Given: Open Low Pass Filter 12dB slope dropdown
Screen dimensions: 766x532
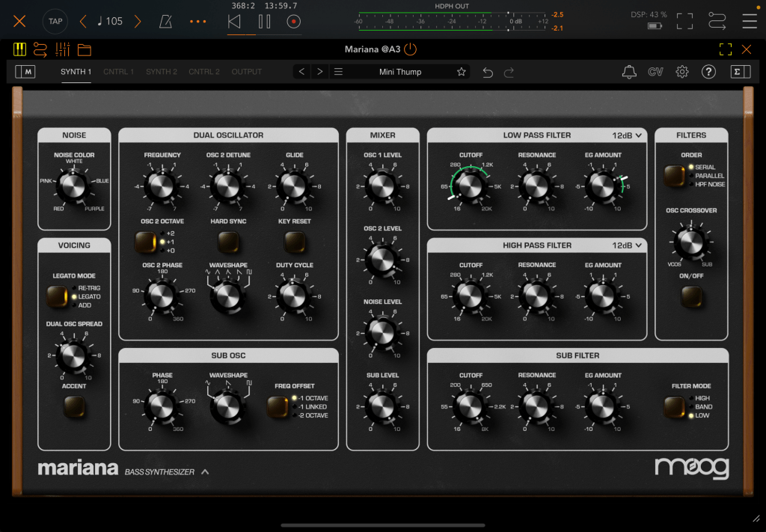Looking at the screenshot, I should (x=627, y=135).
